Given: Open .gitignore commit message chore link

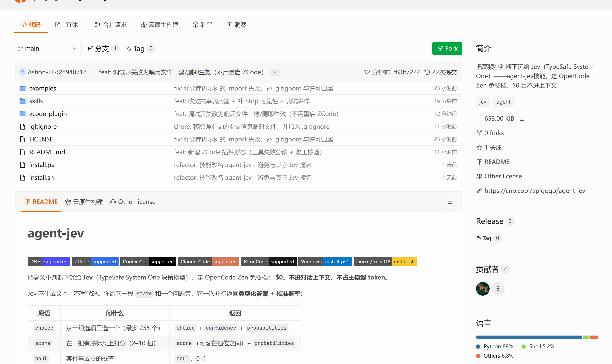Looking at the screenshot, I should 252,126.
